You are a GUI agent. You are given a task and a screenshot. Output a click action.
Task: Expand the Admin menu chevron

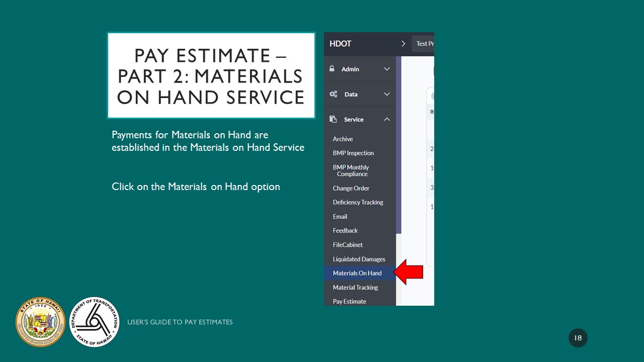[x=387, y=69]
